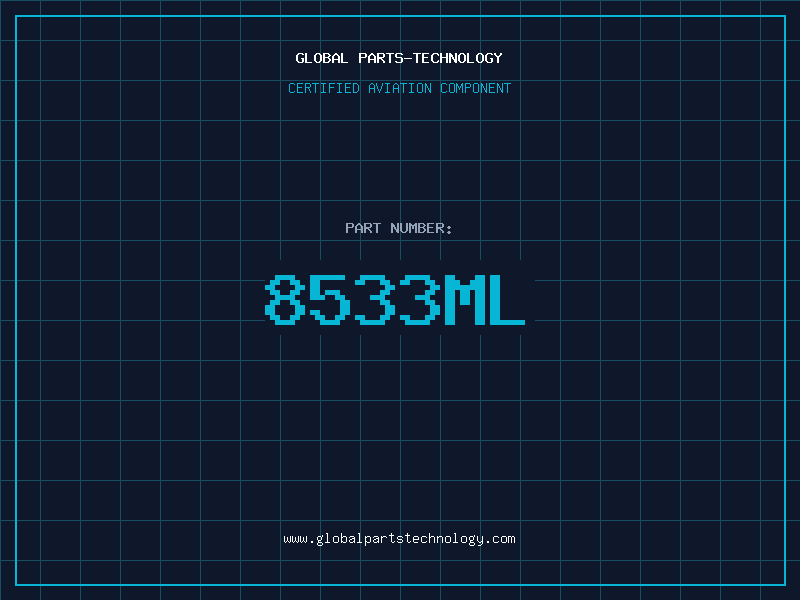Open the www.globalpartstechnology.com link
The height and width of the screenshot is (600, 800).
[x=399, y=539]
